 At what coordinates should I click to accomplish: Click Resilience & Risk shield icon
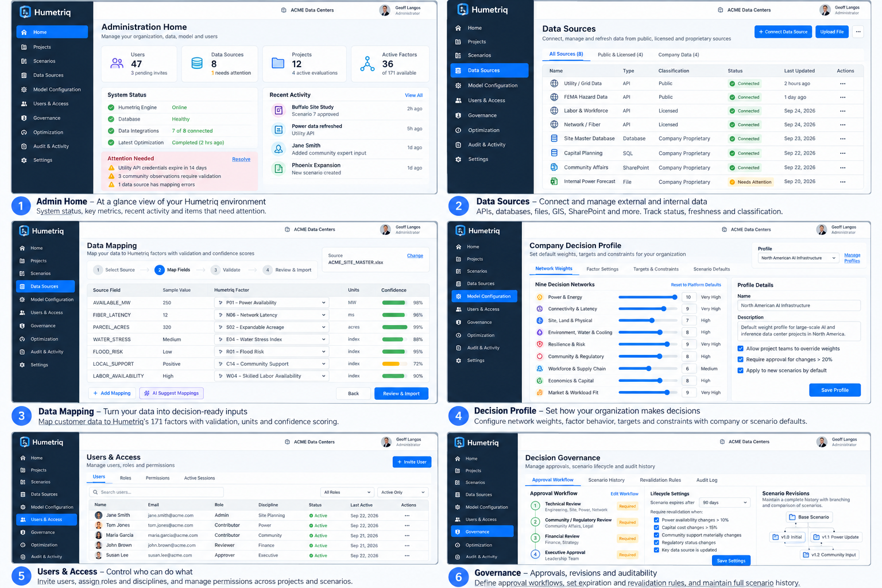point(540,344)
